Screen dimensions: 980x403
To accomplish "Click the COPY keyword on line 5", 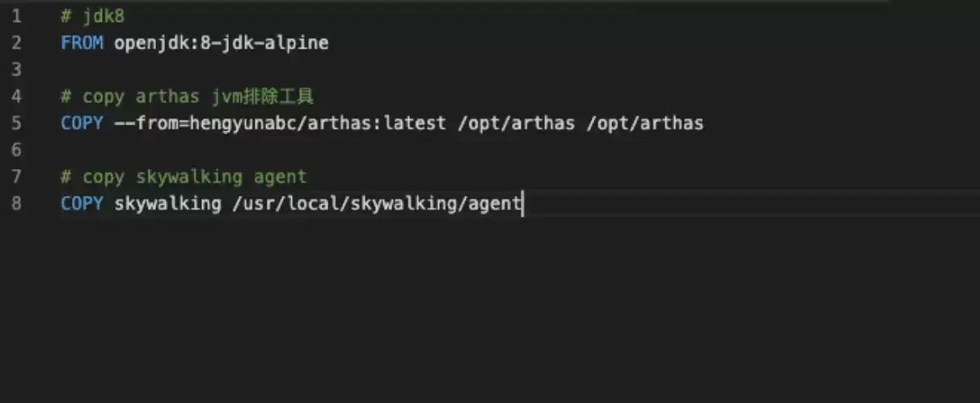I will point(82,123).
